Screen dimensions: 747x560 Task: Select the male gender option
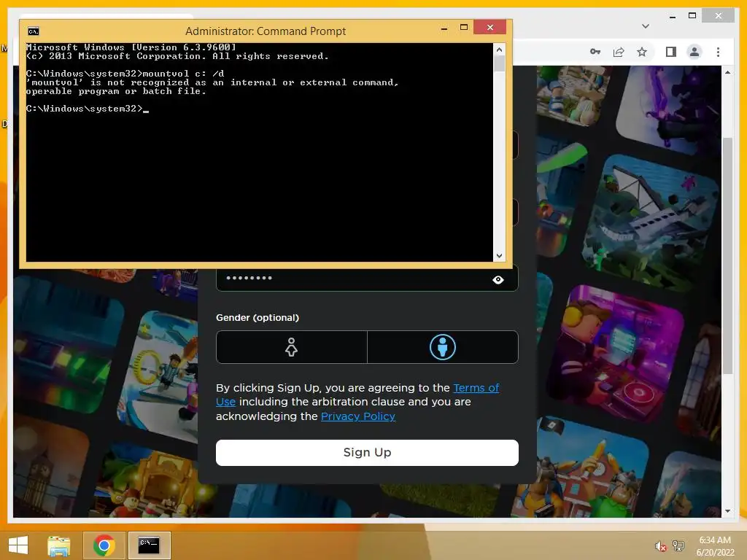443,347
